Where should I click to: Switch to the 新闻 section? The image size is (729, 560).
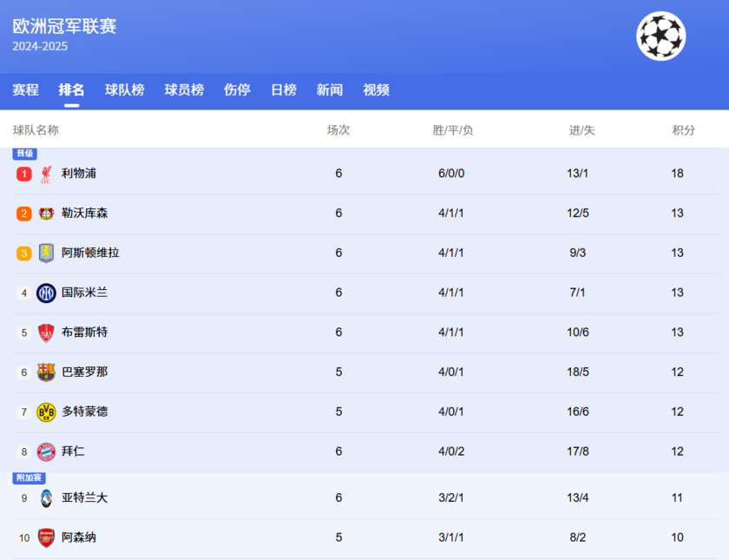click(x=330, y=89)
